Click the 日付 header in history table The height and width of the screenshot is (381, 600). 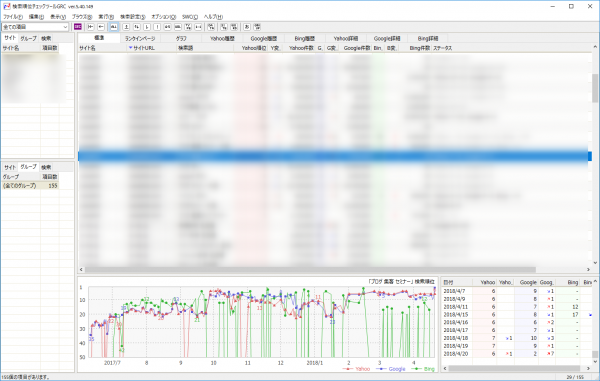pos(457,282)
